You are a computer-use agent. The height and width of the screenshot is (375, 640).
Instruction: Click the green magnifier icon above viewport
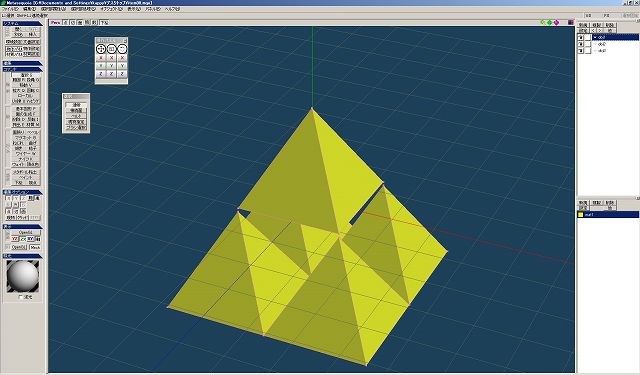coord(542,22)
